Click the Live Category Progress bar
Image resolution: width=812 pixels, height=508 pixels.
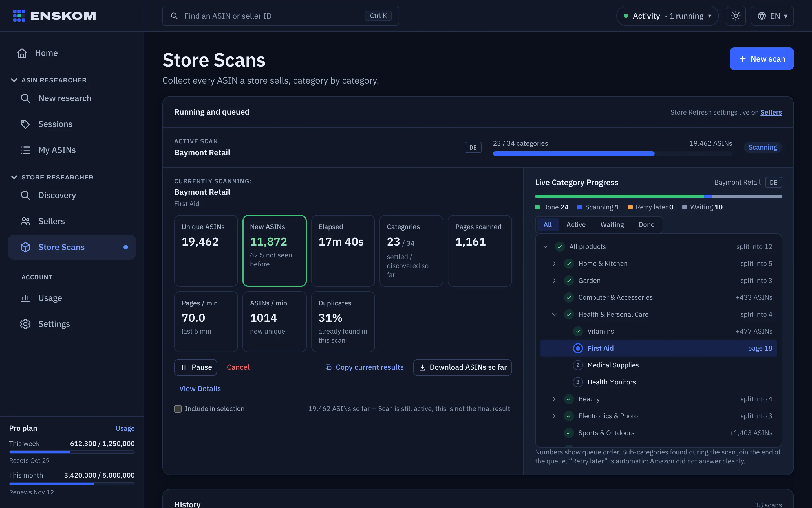click(x=658, y=196)
